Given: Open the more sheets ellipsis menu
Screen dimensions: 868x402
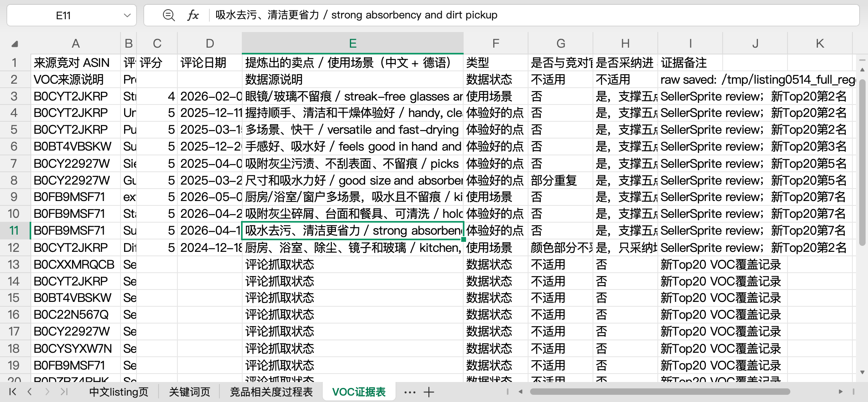Looking at the screenshot, I should click(x=410, y=392).
